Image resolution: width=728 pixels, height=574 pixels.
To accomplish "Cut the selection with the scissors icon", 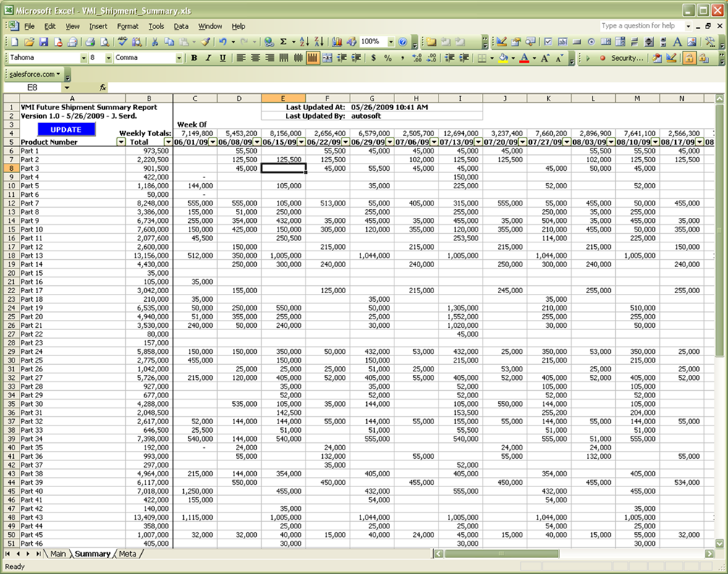I will click(x=155, y=42).
